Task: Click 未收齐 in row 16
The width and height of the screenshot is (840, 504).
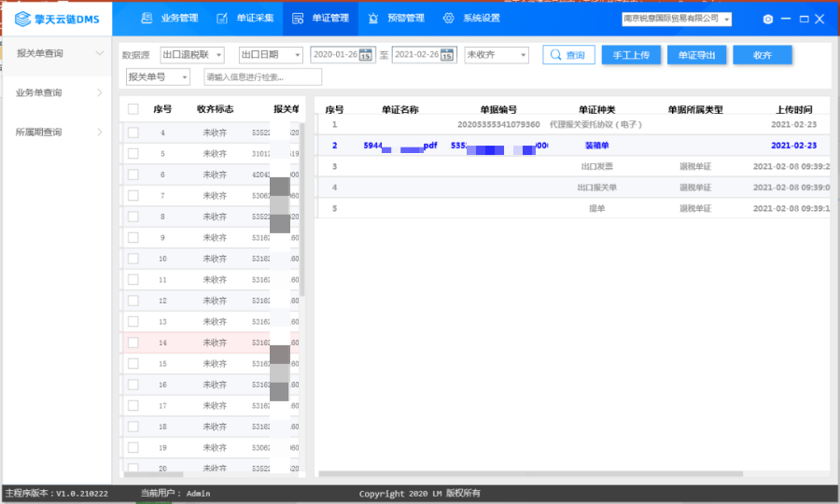Action: coord(215,385)
